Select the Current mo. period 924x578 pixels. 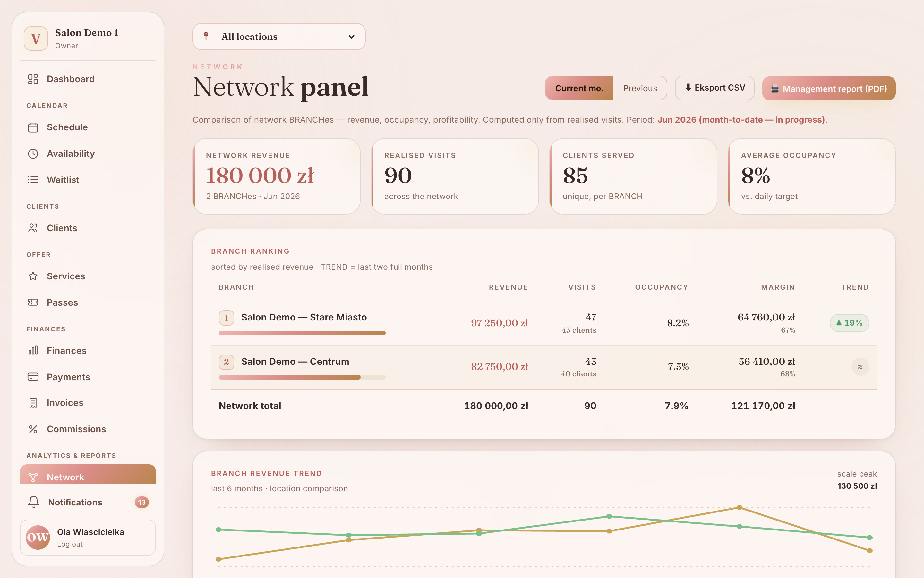coord(579,88)
